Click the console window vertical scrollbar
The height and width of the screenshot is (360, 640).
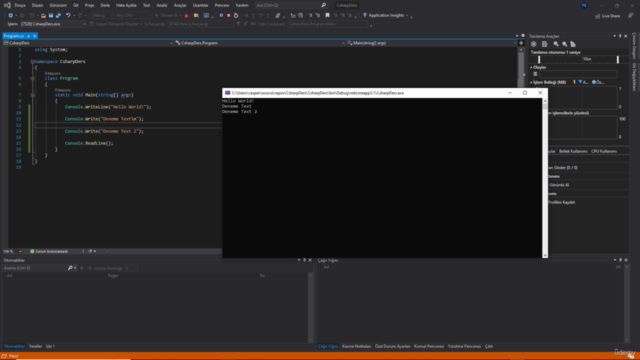tap(545, 178)
